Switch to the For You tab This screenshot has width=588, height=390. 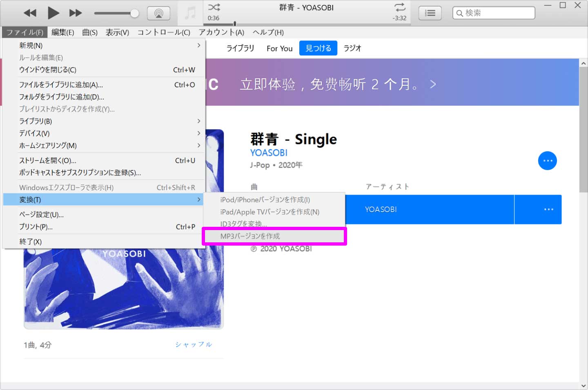click(280, 48)
